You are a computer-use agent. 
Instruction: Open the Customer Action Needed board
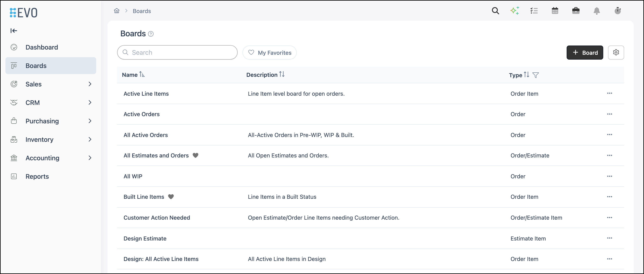[156, 218]
